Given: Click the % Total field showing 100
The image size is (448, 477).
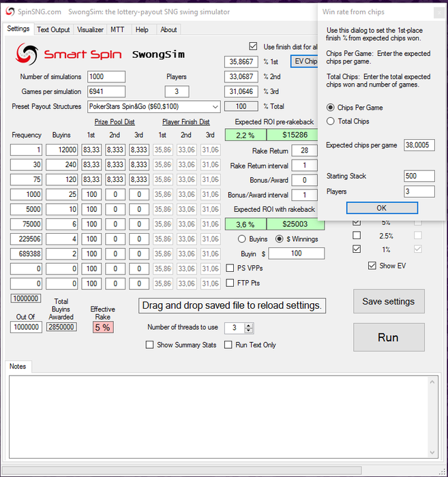Looking at the screenshot, I should coord(241,106).
